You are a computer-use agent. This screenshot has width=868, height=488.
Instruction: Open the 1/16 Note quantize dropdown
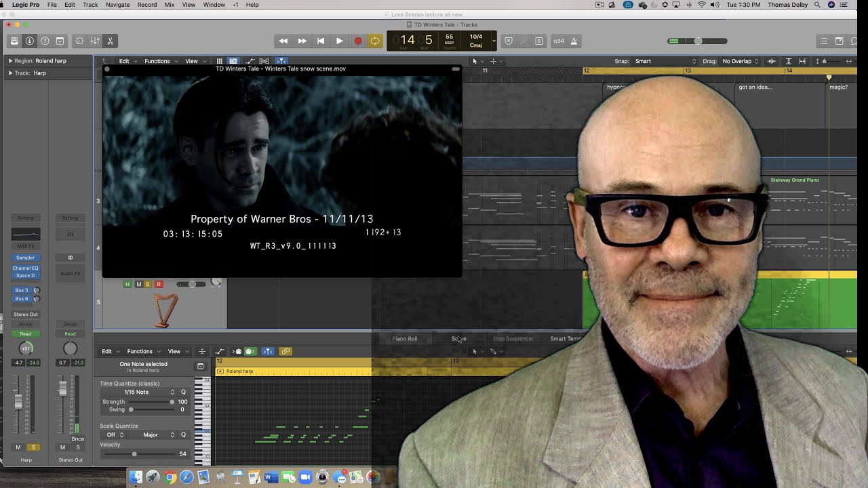click(138, 392)
